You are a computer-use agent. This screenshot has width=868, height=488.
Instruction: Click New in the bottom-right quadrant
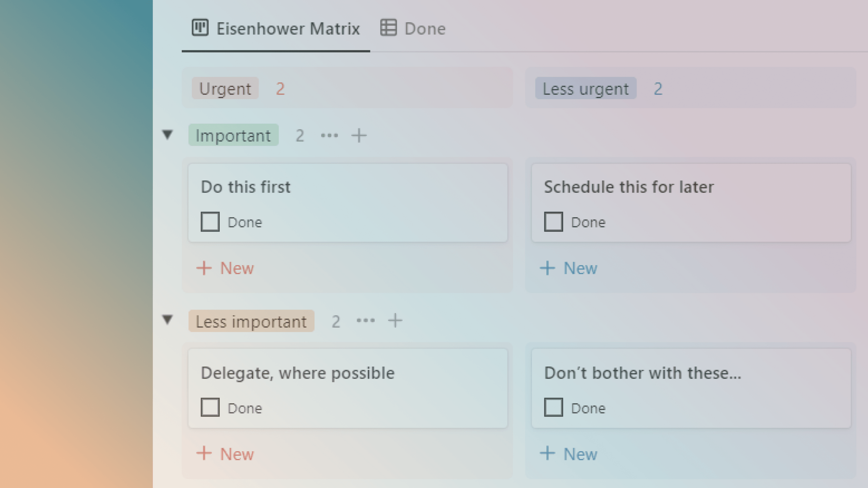click(x=569, y=454)
